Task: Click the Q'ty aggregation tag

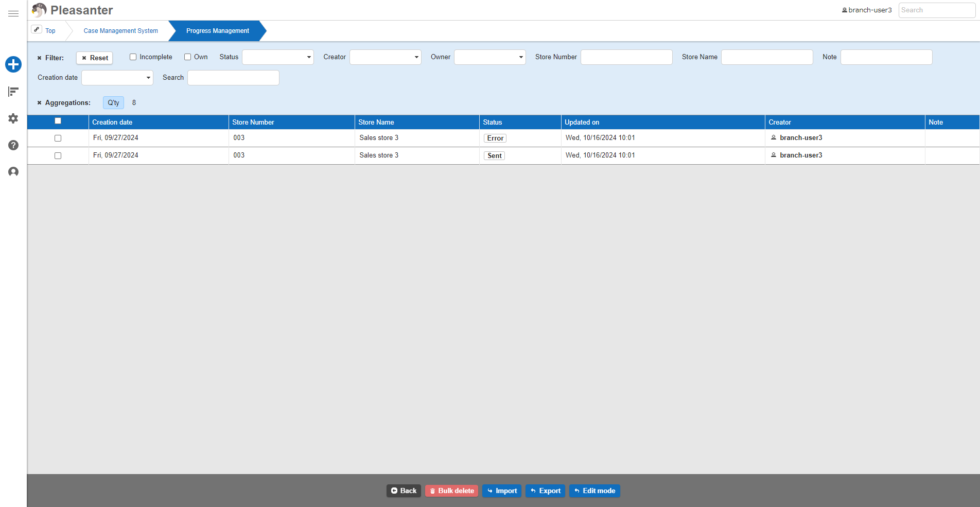Action: [113, 103]
